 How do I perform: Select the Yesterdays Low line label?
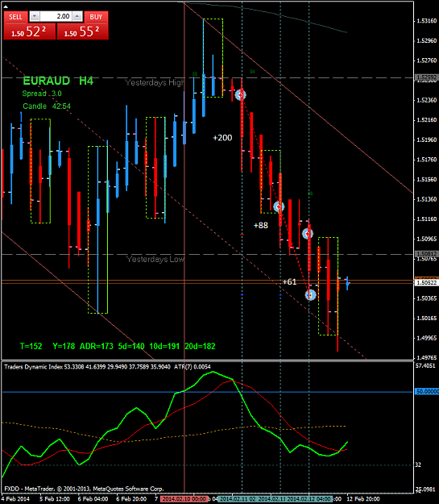(x=155, y=259)
